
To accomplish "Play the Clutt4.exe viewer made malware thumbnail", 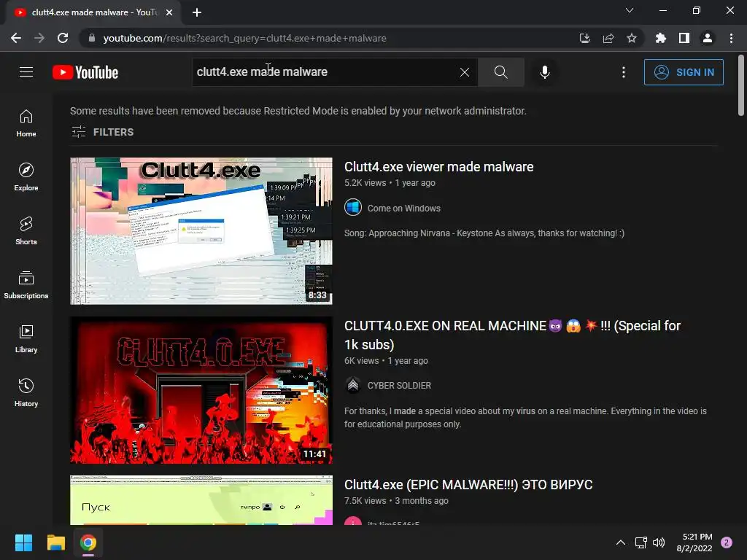I will click(x=201, y=231).
